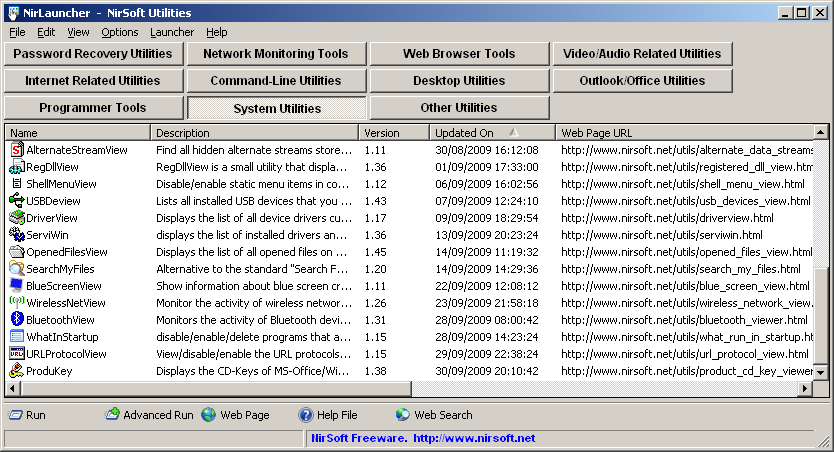Viewport: 834px width, 452px height.
Task: Select the ProduKey name text
Action: click(49, 371)
